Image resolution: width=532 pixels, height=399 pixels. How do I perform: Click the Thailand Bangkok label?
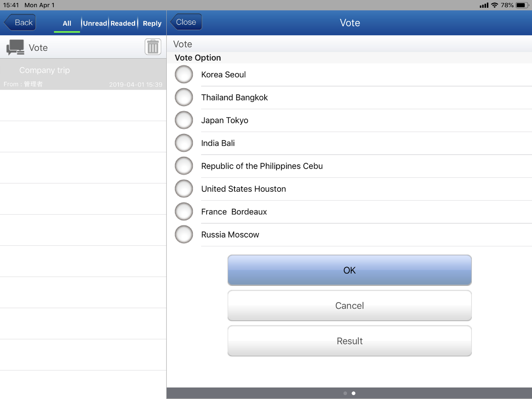pos(234,97)
